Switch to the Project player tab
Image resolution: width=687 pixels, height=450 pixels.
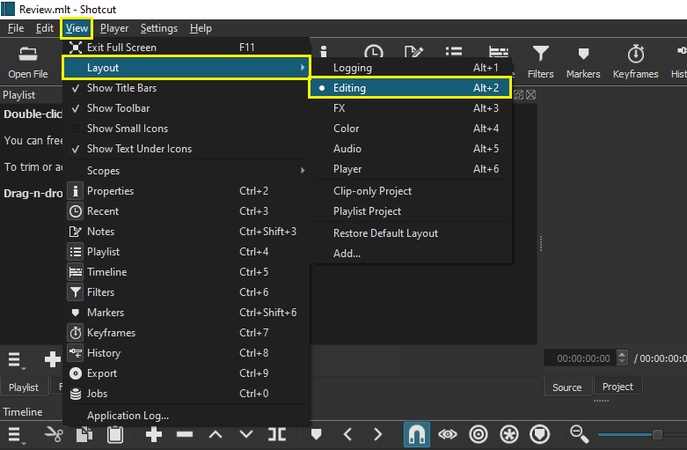pyautogui.click(x=618, y=386)
